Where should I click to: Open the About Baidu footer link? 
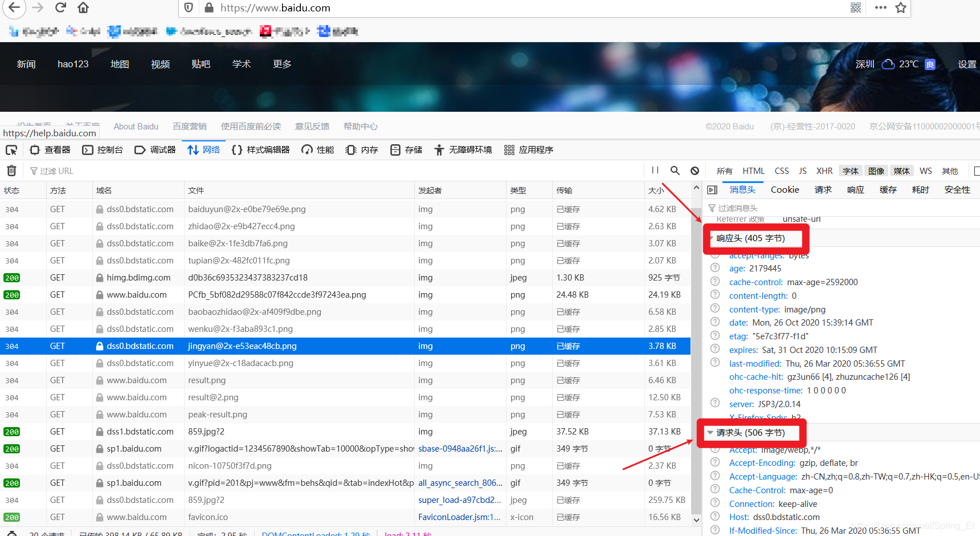coord(136,127)
